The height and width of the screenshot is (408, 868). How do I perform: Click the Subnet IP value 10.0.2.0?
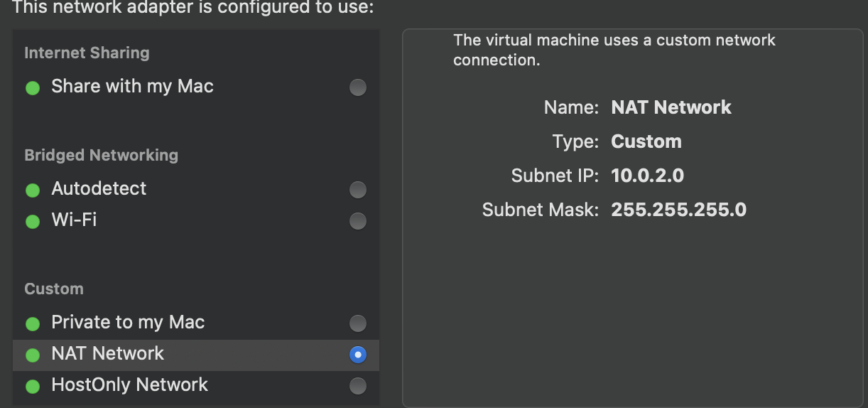pos(647,176)
